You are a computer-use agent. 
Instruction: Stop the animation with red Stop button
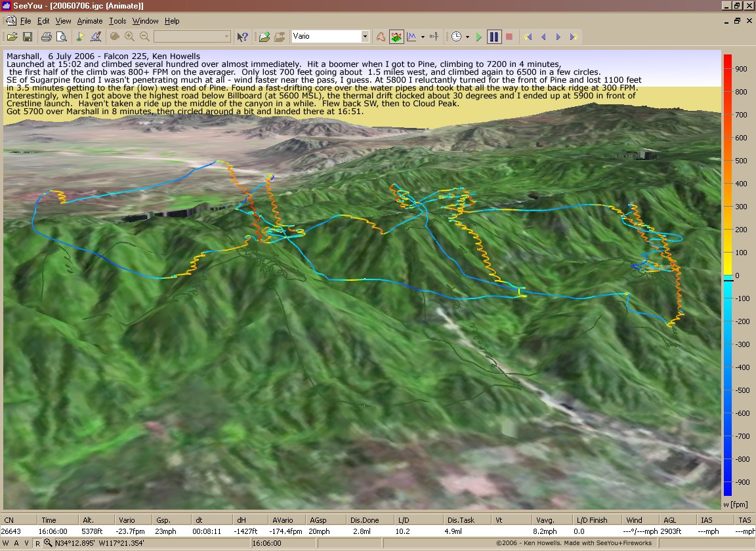coord(509,37)
